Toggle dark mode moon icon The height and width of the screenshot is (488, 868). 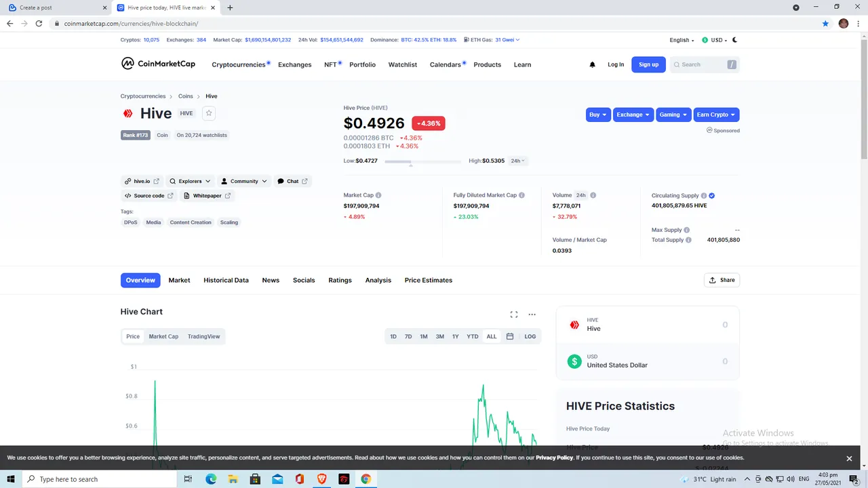[x=734, y=40]
